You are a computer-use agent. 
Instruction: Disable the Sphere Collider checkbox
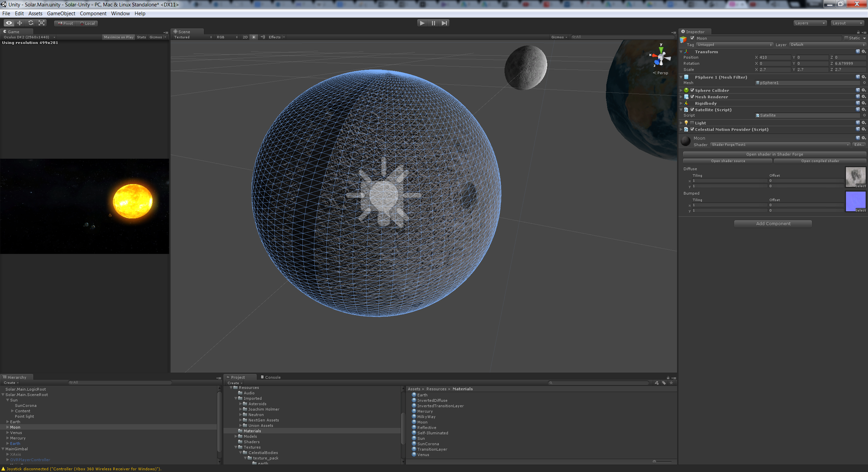point(692,90)
